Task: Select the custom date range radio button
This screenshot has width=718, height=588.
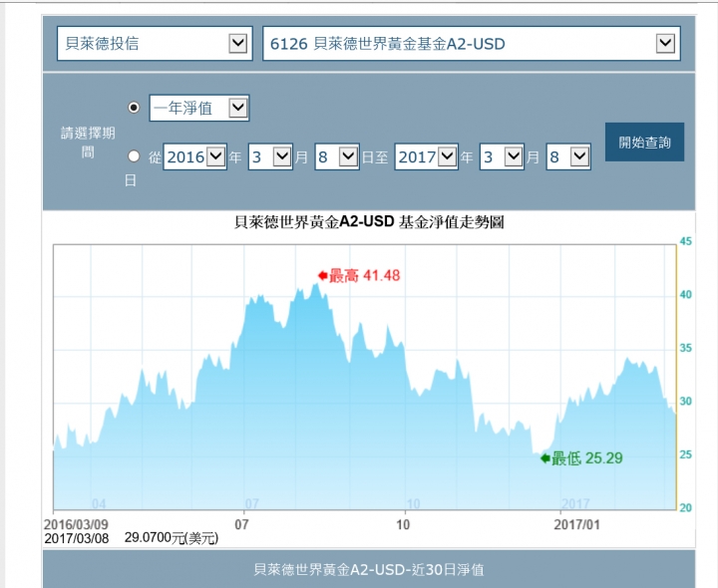Action: point(135,156)
